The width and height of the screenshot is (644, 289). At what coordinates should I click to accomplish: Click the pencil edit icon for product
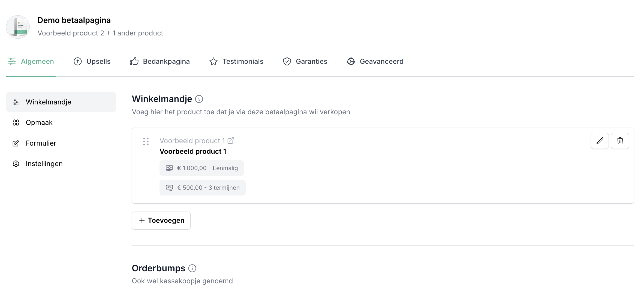(600, 141)
